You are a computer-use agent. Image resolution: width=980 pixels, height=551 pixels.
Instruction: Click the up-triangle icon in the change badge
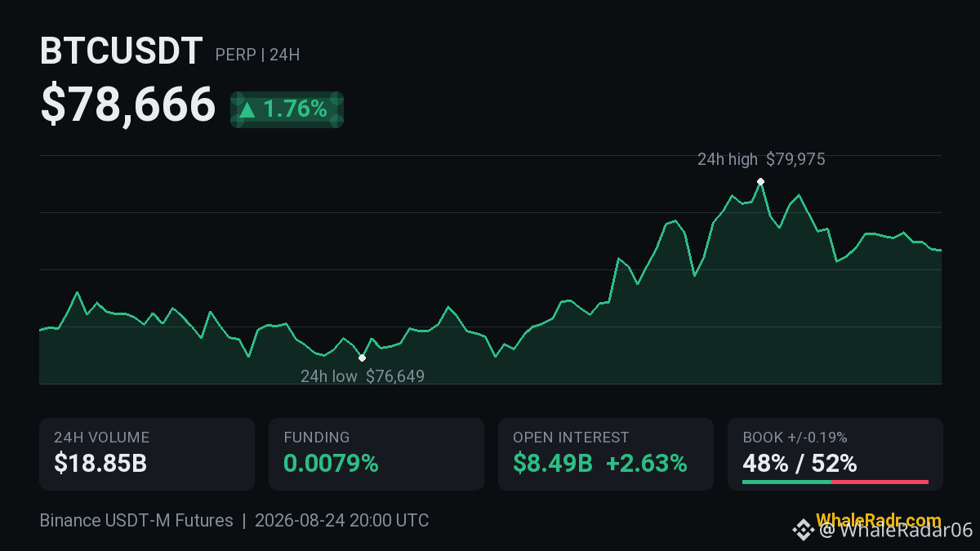pyautogui.click(x=247, y=109)
